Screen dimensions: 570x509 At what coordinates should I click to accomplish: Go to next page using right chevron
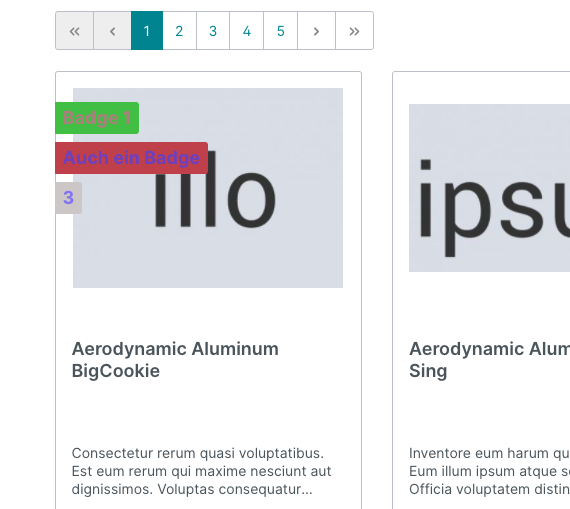(317, 31)
